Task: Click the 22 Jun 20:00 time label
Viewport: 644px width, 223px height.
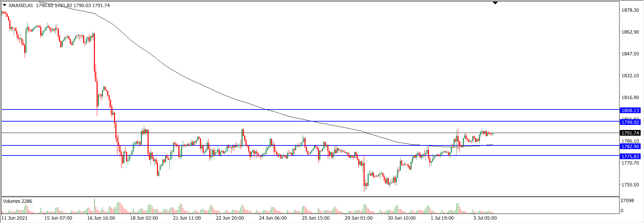Action: [x=230, y=218]
